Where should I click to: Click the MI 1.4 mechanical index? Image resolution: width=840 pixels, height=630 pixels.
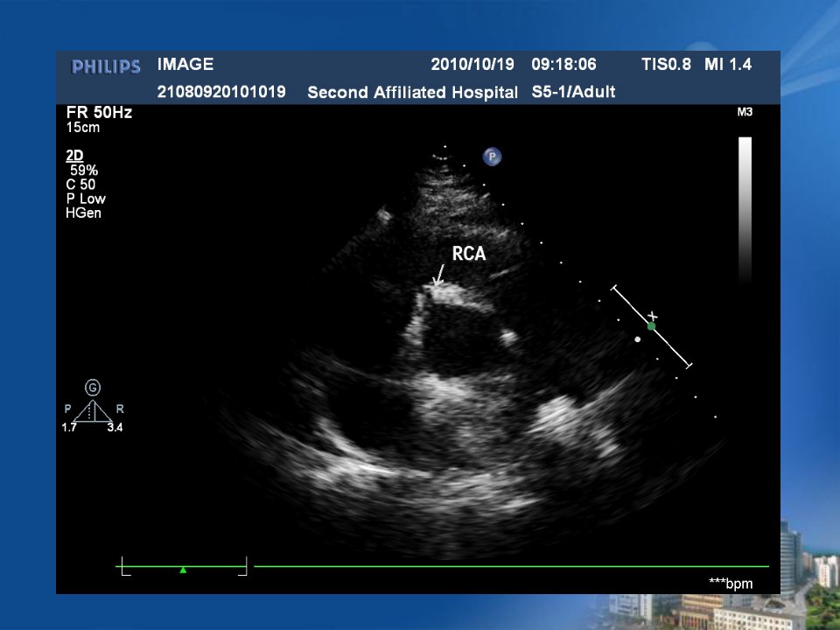pyautogui.click(x=728, y=64)
